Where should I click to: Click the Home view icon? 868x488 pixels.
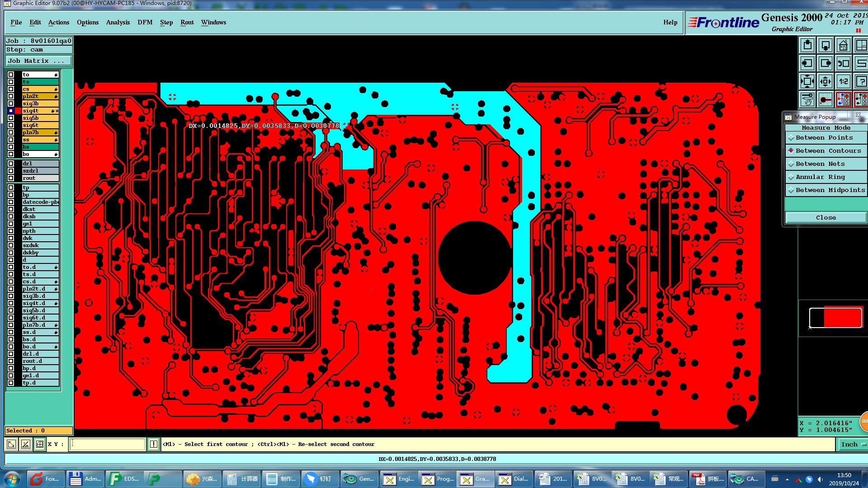(x=843, y=46)
